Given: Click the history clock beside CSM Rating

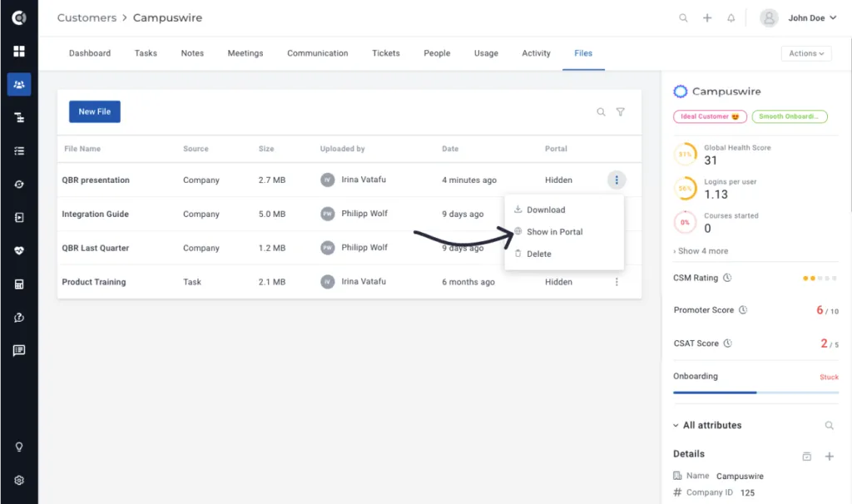Looking at the screenshot, I should coord(727,278).
